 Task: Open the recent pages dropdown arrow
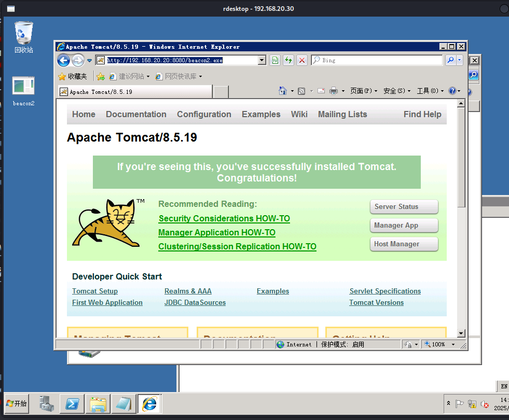click(89, 61)
